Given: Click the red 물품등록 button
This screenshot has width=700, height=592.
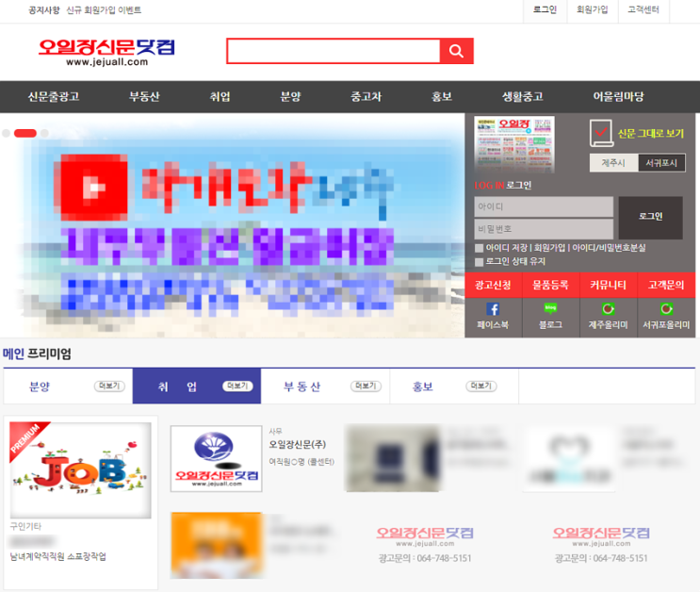Looking at the screenshot, I should 550,285.
